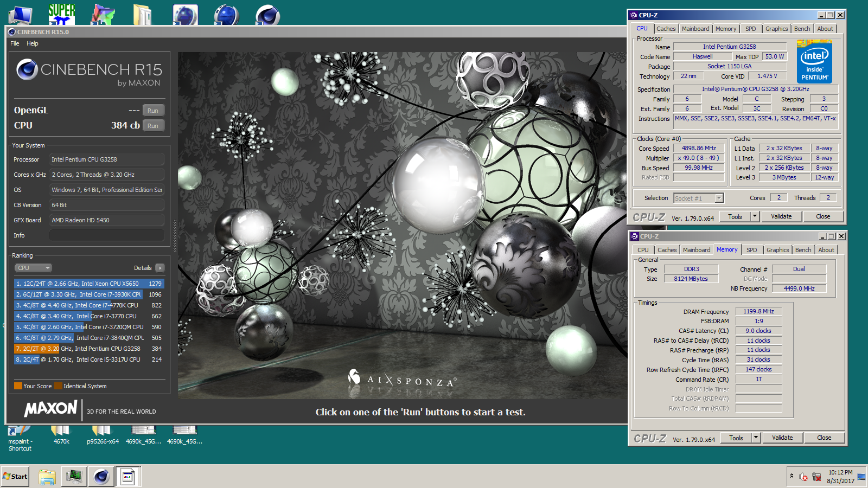Open SUPER desktop icon at top
The image size is (868, 488).
pyautogui.click(x=61, y=14)
